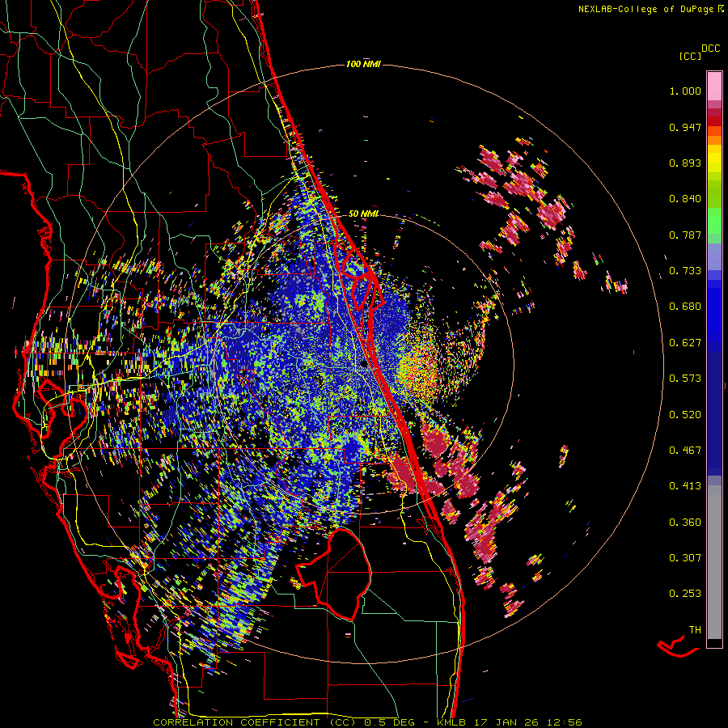Click the 50 NMI range ring label
The image size is (728, 728).
coord(363,214)
